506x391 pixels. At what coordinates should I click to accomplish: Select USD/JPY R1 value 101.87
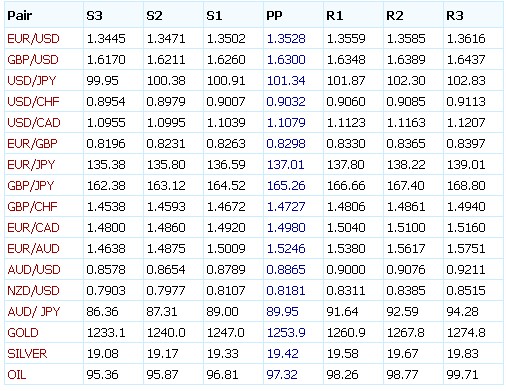tap(346, 81)
